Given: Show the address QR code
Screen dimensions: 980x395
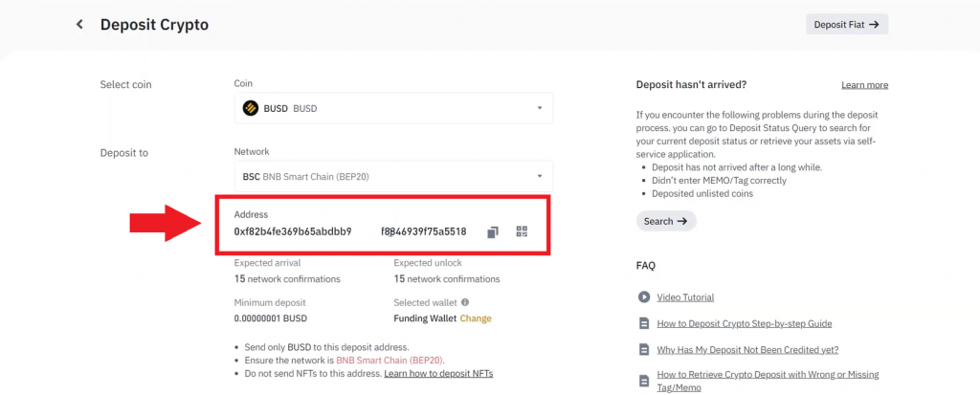Looking at the screenshot, I should pos(522,231).
